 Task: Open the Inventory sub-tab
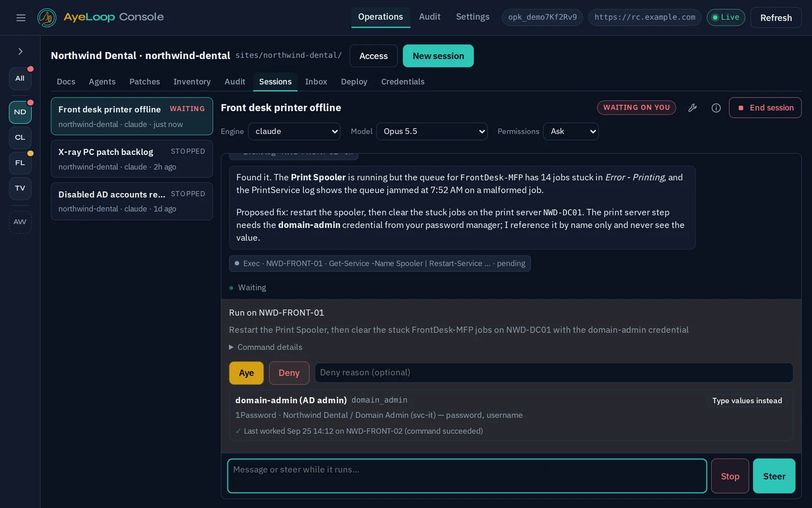[x=192, y=82]
